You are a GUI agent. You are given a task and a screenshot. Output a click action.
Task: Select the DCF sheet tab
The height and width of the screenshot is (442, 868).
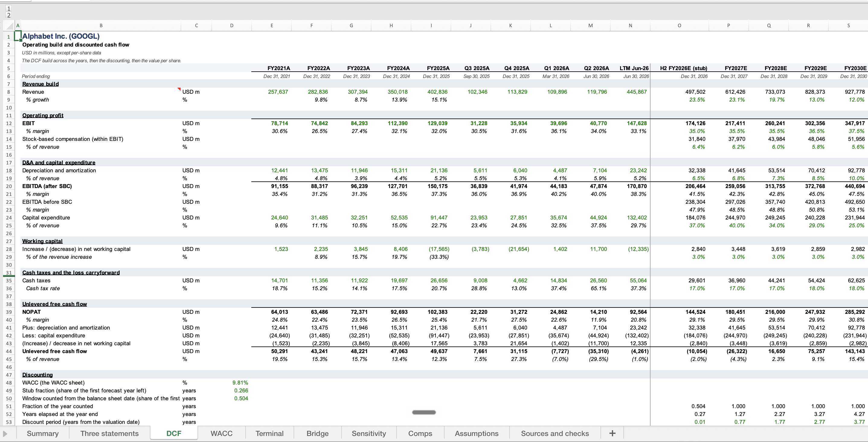[174, 433]
